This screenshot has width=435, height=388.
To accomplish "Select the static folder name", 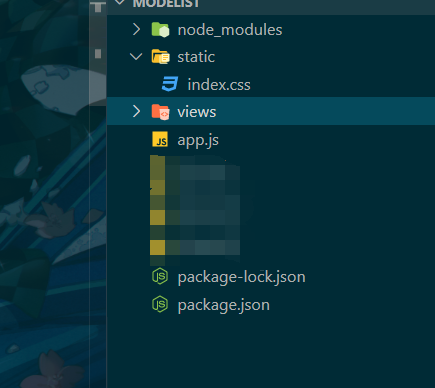I will pos(196,57).
